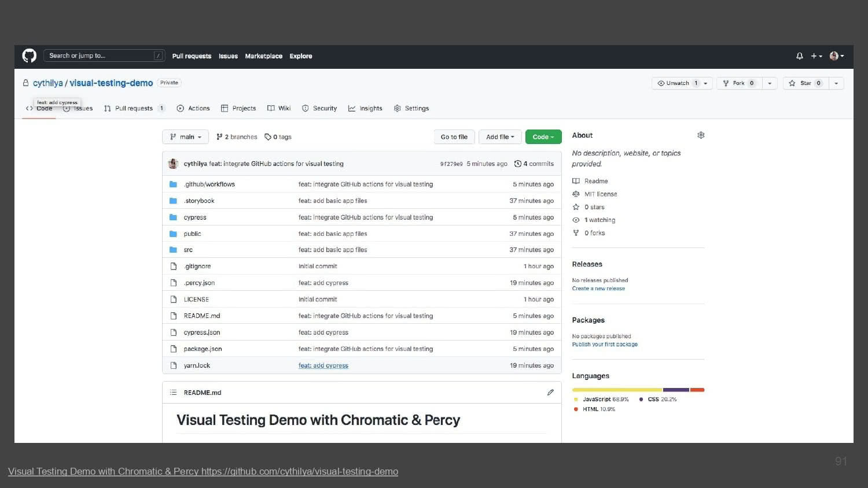
Task: Open the green Code dropdown
Action: point(543,137)
